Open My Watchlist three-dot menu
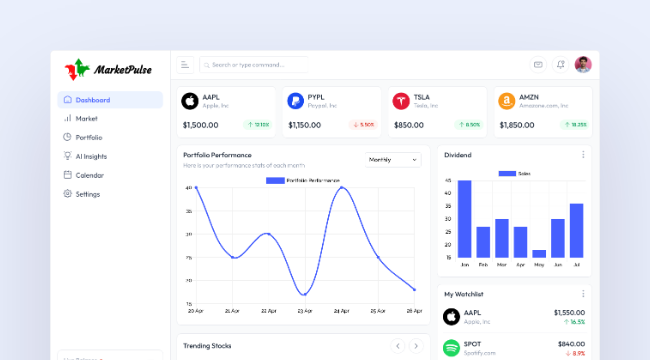 (x=583, y=294)
